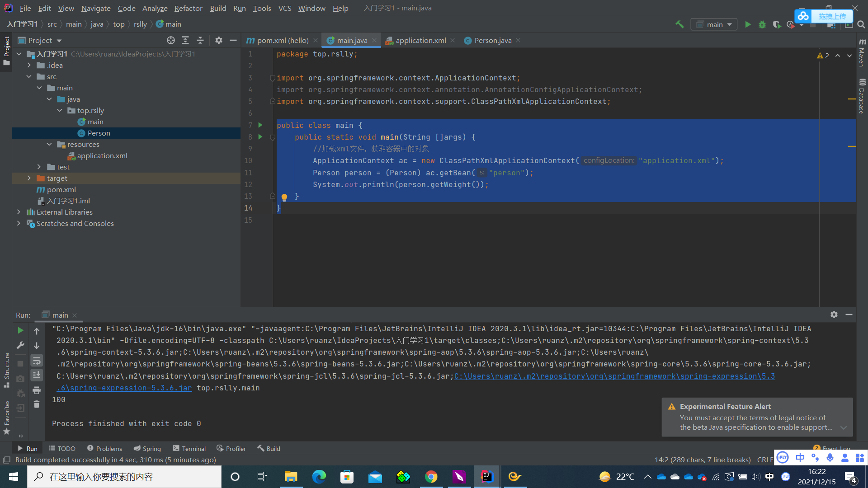This screenshot has height=488, width=868.
Task: Hide the Project panel
Action: pyautogui.click(x=233, y=40)
